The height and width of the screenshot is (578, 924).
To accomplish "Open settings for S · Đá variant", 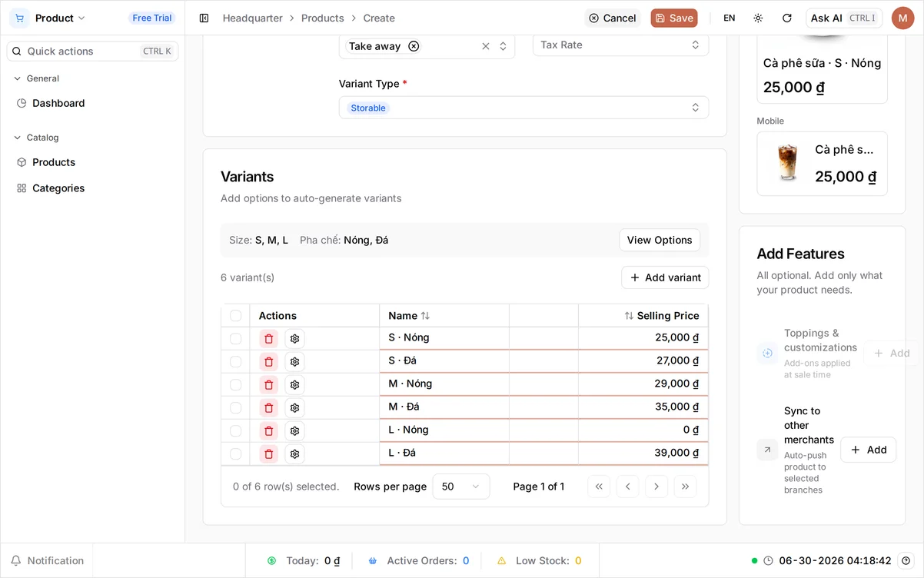I will pos(294,362).
